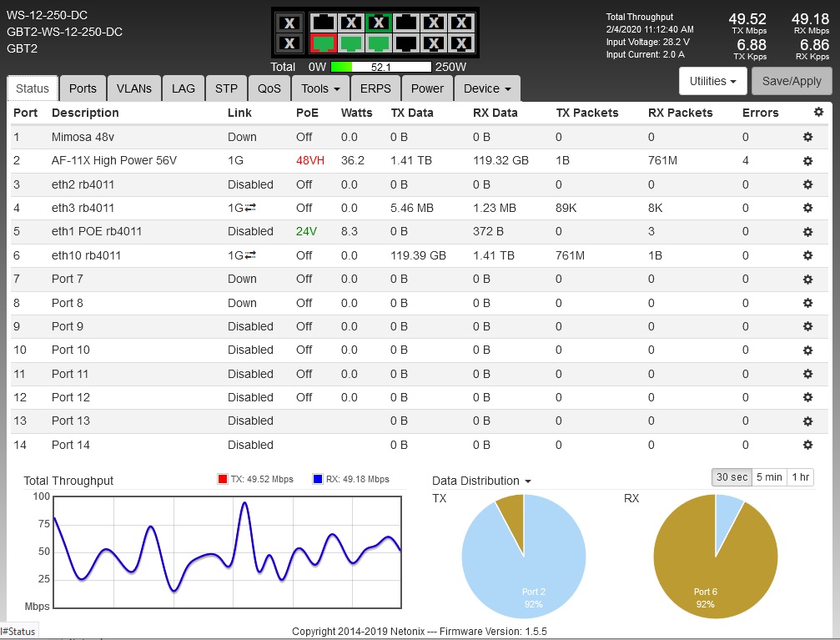
Task: Open the gear settings for Port 2 row
Action: click(x=807, y=160)
